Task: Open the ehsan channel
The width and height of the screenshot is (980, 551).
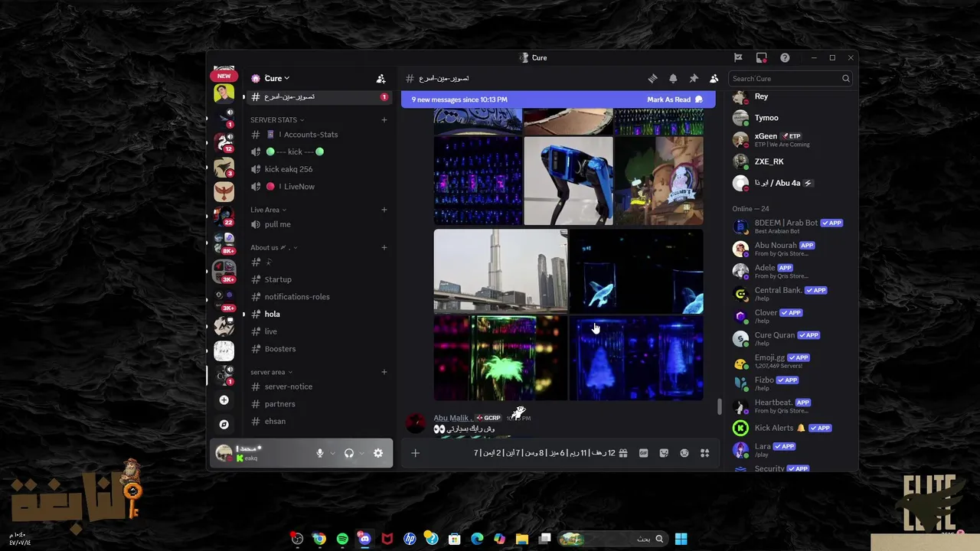Action: coord(318,421)
